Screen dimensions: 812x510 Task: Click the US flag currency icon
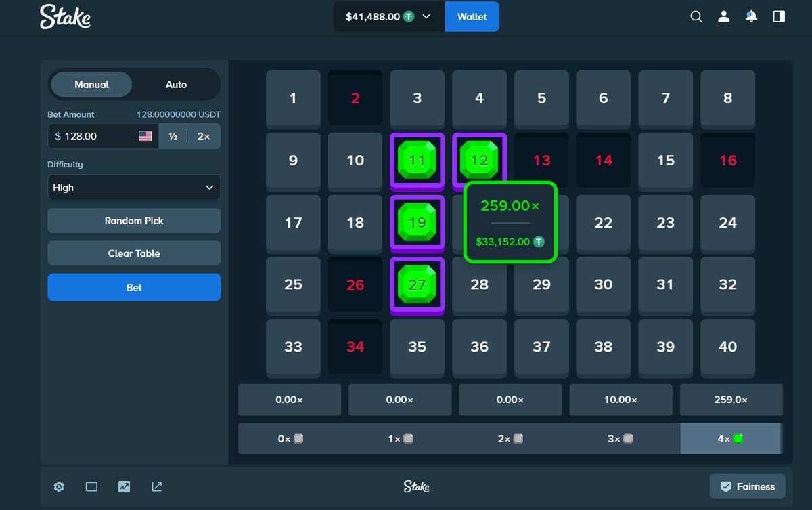(145, 136)
